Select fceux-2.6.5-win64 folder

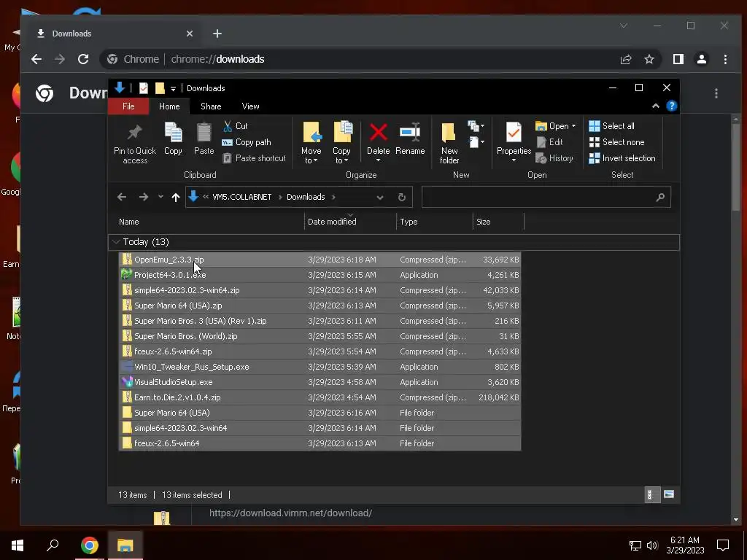320,443
